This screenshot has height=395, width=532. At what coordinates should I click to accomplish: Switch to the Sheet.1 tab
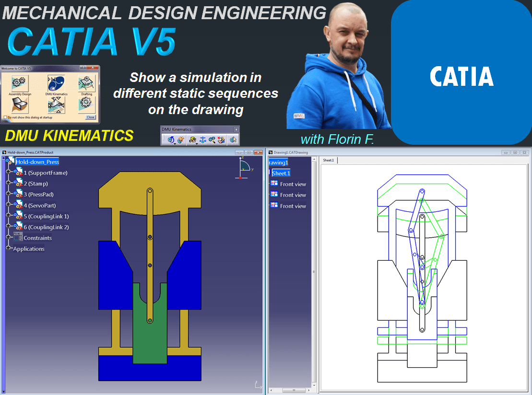[x=329, y=160]
